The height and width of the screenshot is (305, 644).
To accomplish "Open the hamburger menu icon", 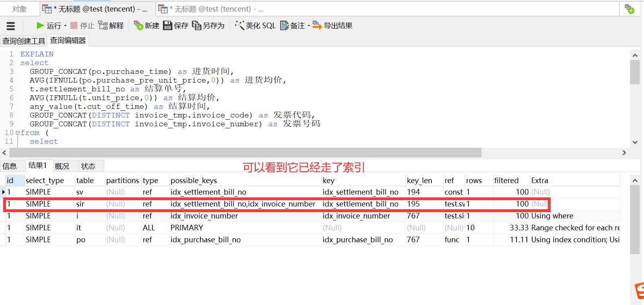I will click(x=11, y=26).
